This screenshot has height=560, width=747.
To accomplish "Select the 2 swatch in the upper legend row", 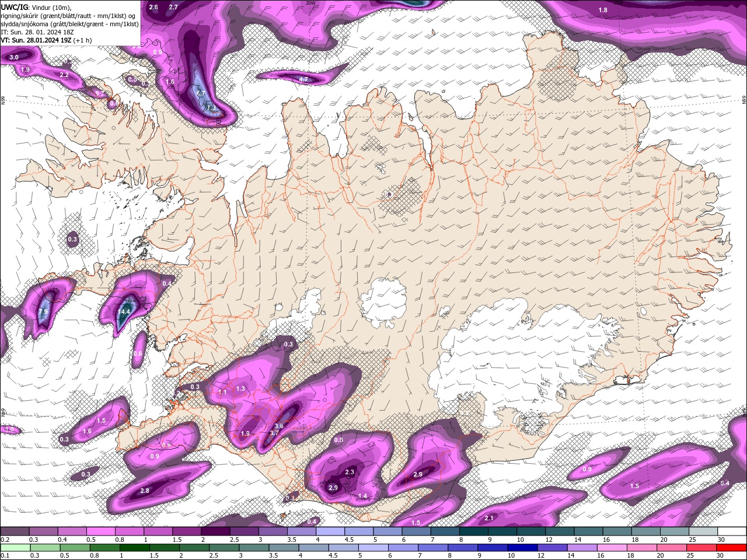I will click(215, 531).
